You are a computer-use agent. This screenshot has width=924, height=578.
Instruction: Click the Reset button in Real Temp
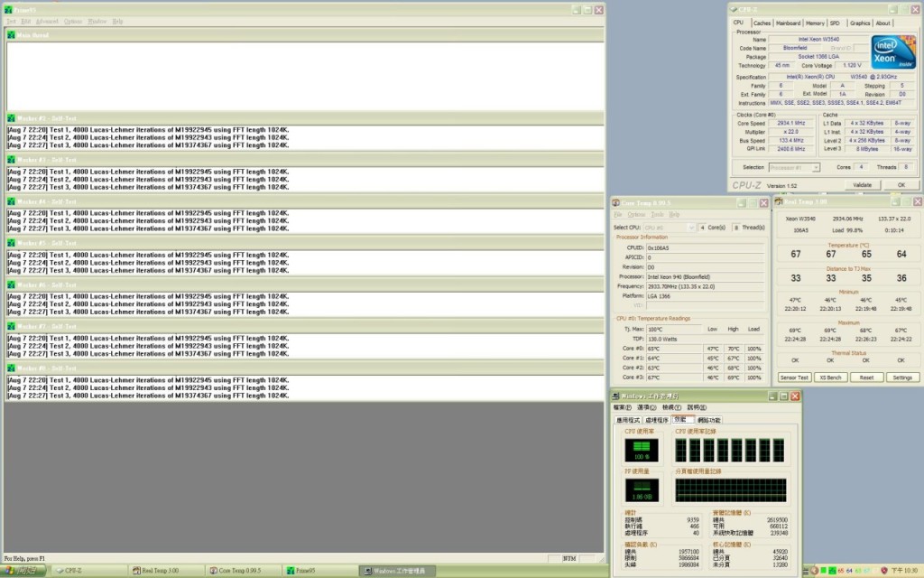click(866, 378)
